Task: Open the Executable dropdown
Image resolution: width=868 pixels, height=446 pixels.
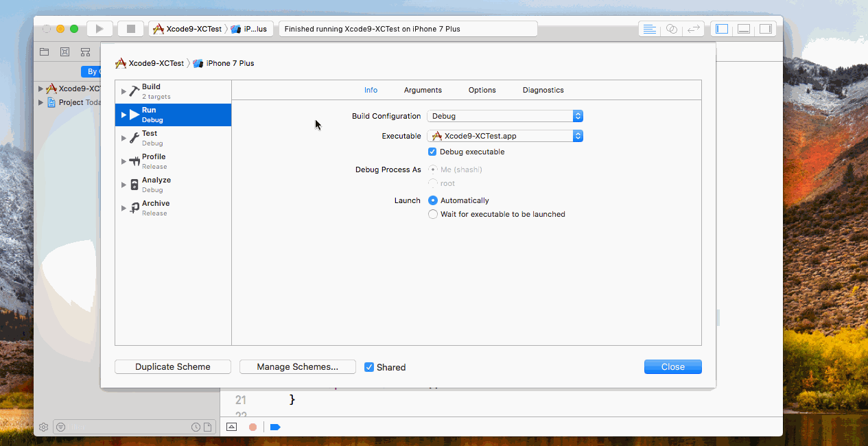Action: click(505, 136)
